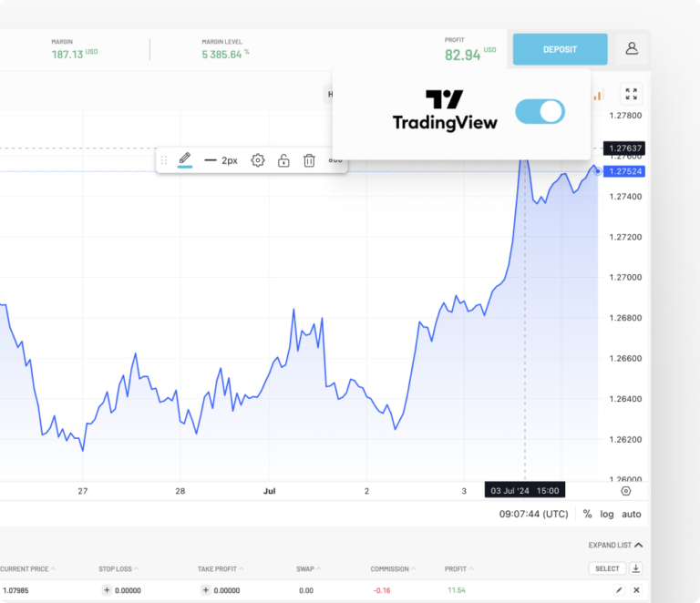The width and height of the screenshot is (700, 603).
Task: Click the SELECT button in orders table
Action: click(x=607, y=568)
